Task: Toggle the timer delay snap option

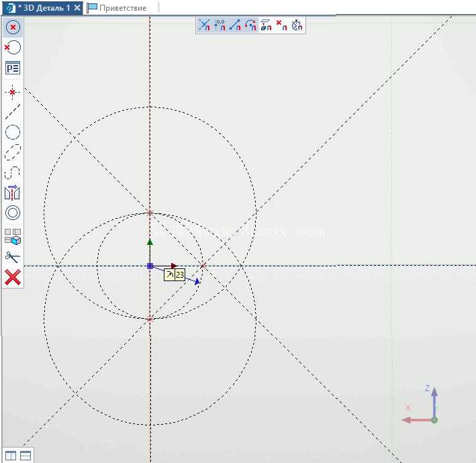Action: click(297, 25)
